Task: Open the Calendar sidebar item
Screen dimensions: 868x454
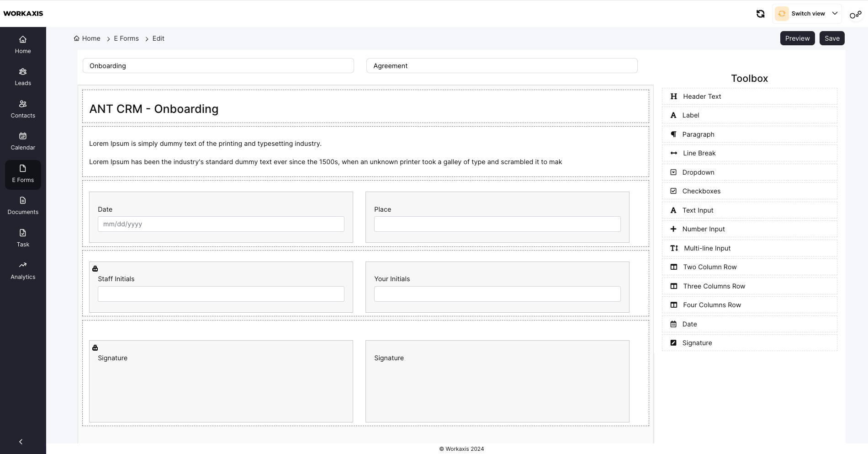Action: (x=23, y=141)
